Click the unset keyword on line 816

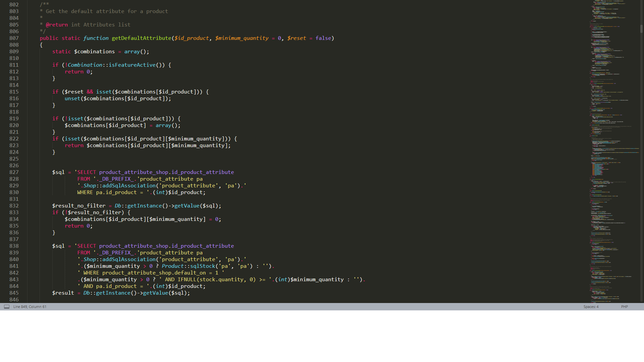point(72,99)
